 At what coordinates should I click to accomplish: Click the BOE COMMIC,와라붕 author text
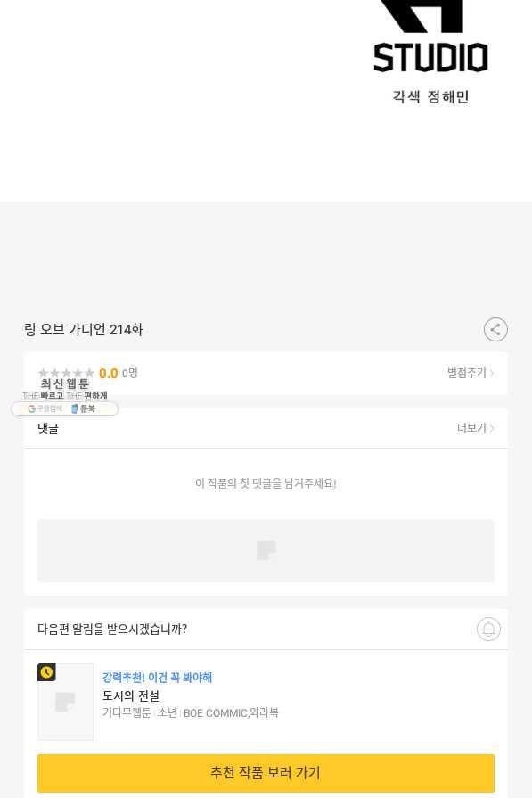(x=231, y=712)
